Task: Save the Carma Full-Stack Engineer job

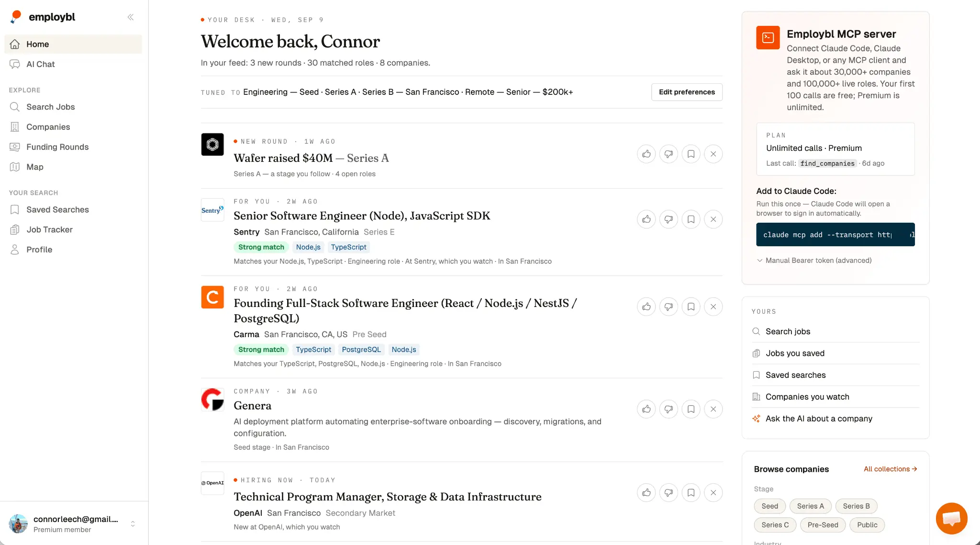Action: click(691, 307)
